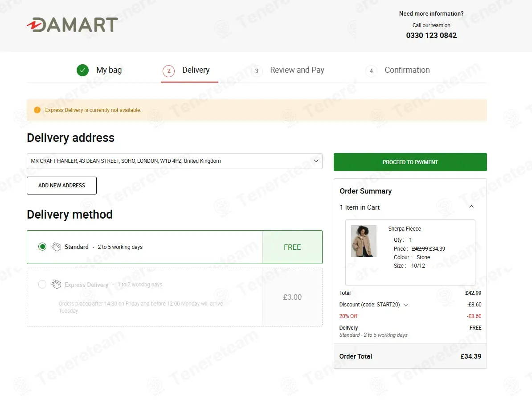532x401 pixels.
Task: Click the Delivery address heading
Action: click(x=70, y=138)
